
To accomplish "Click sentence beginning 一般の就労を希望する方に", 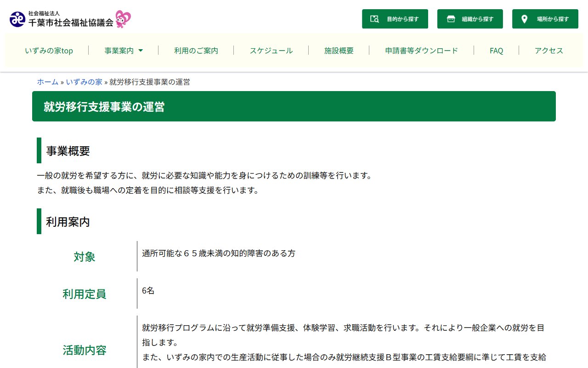I will (x=204, y=175).
